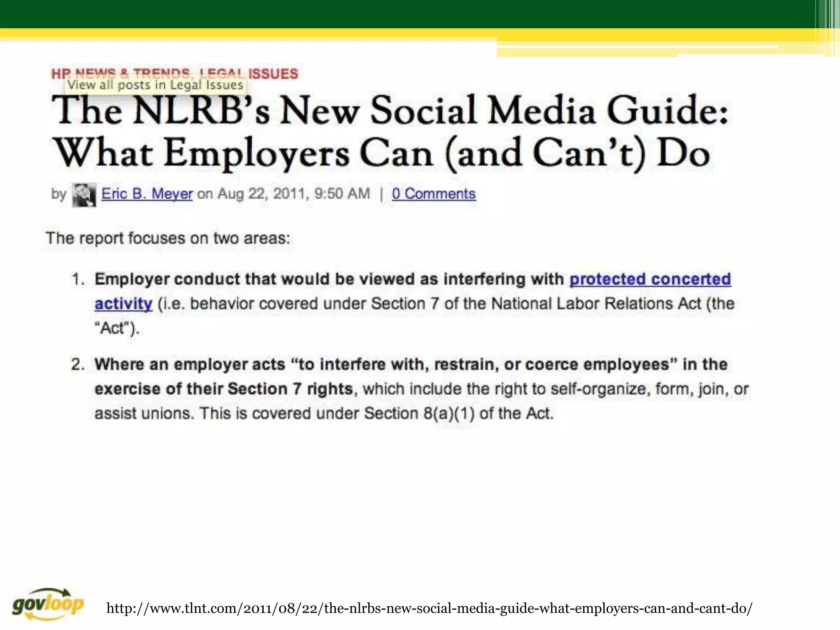This screenshot has width=840, height=630.
Task: Click the Eric B. Meyer author link
Action: (x=147, y=194)
